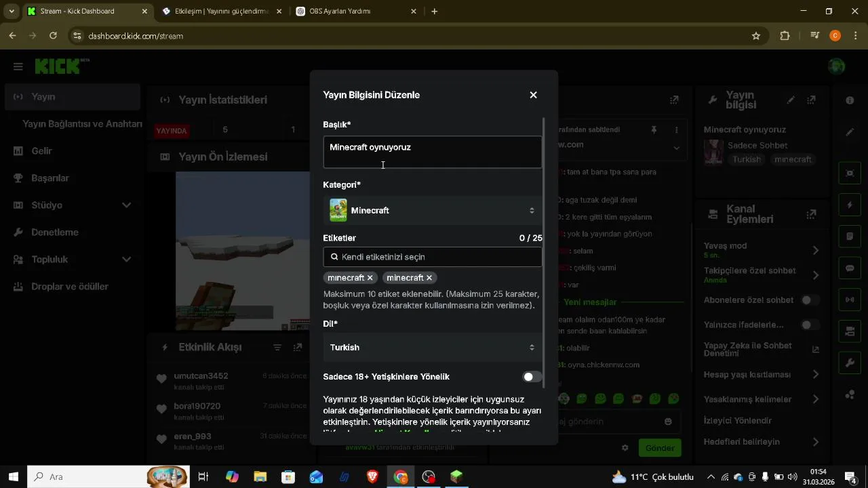Click the pencil icon in right rail

(850, 132)
